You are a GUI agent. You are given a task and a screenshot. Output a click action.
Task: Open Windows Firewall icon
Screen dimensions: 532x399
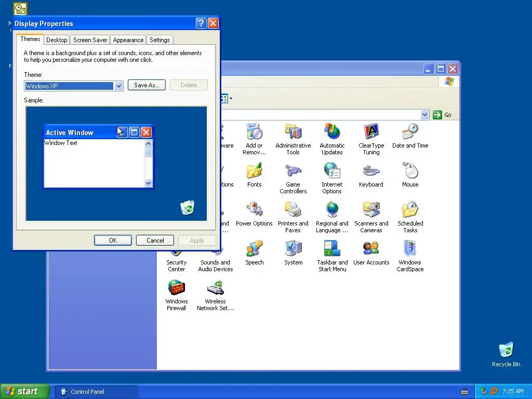(x=177, y=295)
